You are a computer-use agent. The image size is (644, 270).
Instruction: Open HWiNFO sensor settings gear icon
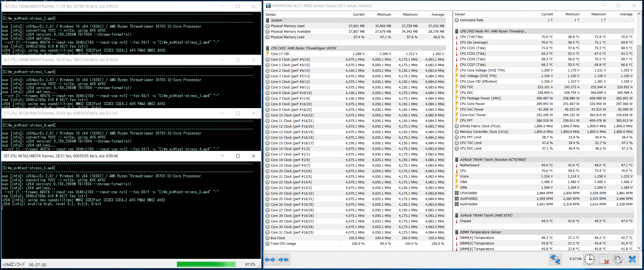[618, 259]
